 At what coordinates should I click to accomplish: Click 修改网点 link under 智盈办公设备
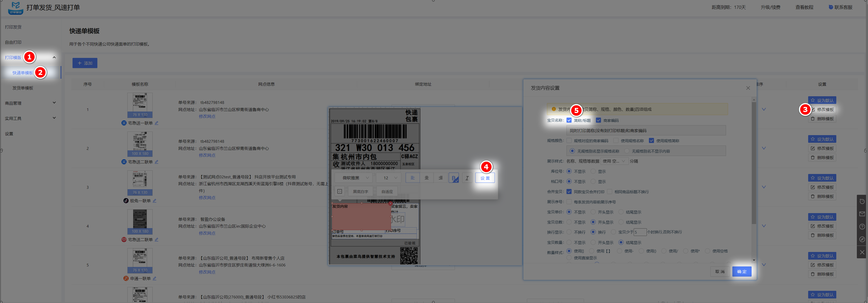tap(207, 233)
